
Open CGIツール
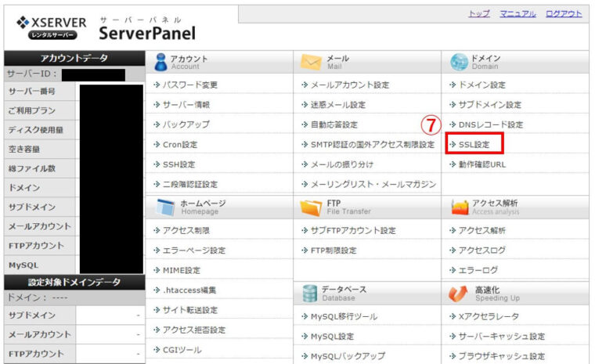click(182, 350)
